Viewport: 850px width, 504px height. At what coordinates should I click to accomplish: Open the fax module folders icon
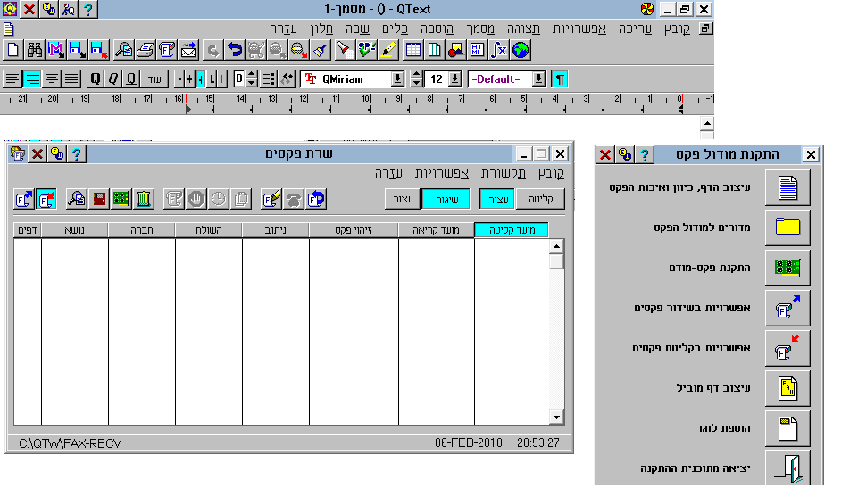[x=787, y=227]
